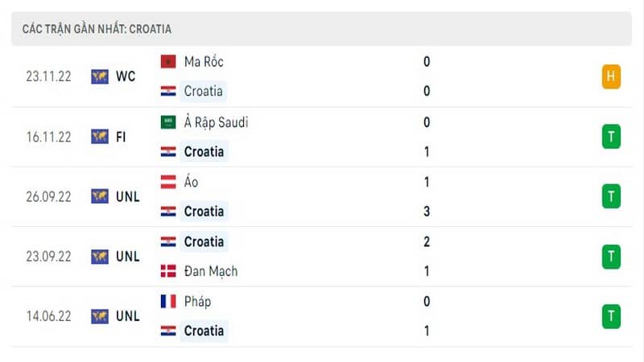Select highlighted Croatia in the 26.09.22 match

(204, 212)
